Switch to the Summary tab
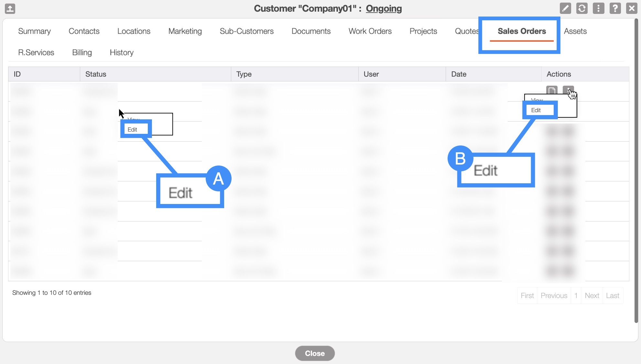 (x=34, y=31)
